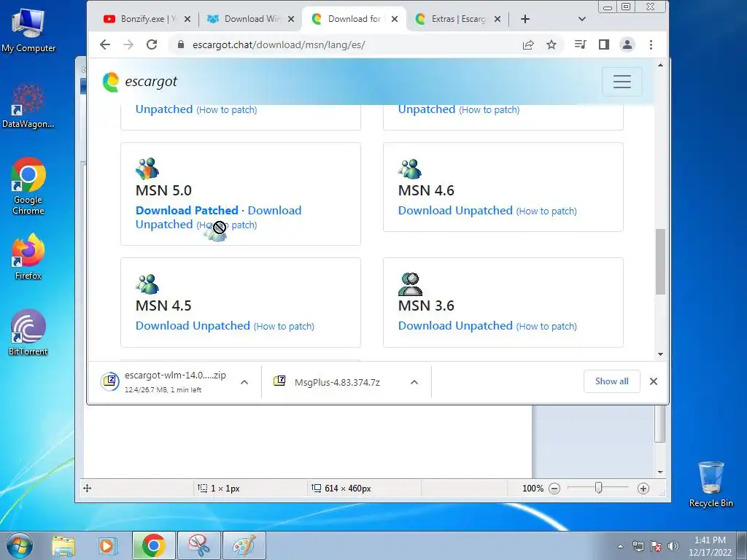Open BitTorrent desktop shortcut
The height and width of the screenshot is (560, 747).
[28, 332]
